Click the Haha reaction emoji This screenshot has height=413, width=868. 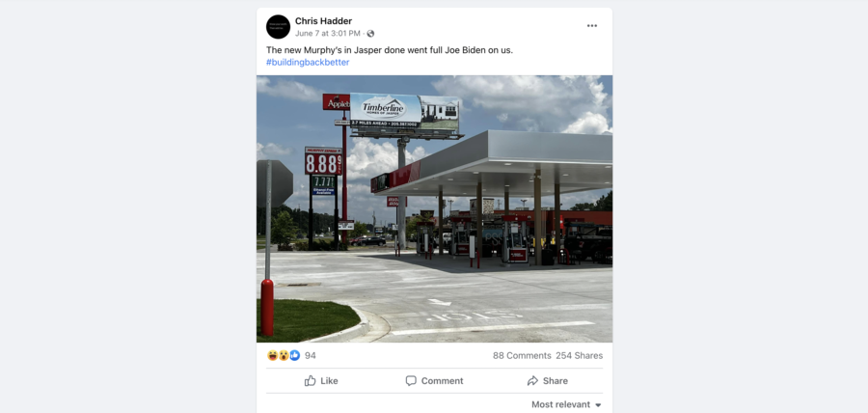272,355
